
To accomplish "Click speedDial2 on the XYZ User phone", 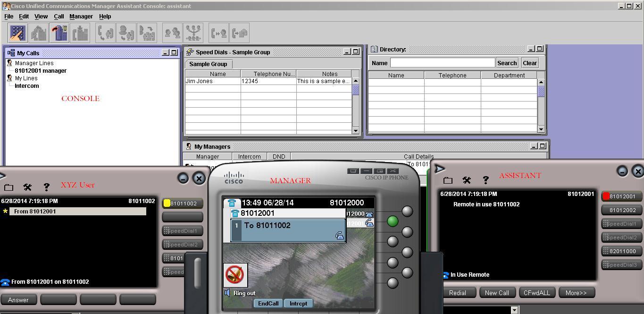I will pyautogui.click(x=183, y=245).
